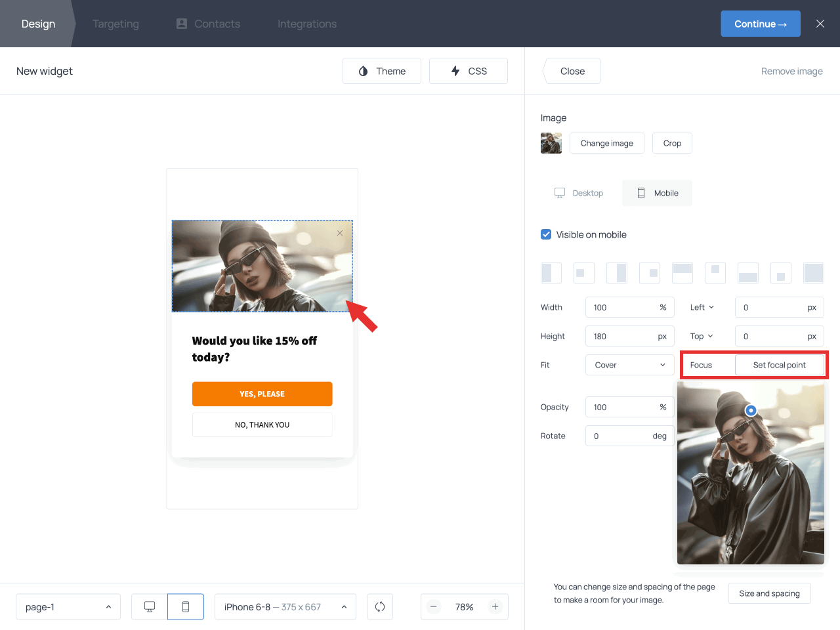840x630 pixels.
Task: Select the bottom-half image layout preset
Action: tap(747, 273)
